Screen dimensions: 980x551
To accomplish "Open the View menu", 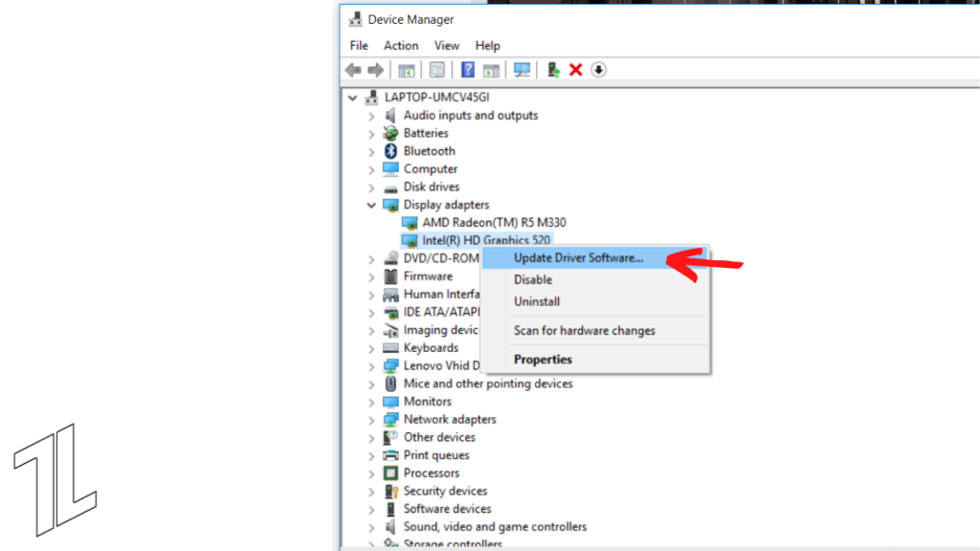I will coord(447,45).
